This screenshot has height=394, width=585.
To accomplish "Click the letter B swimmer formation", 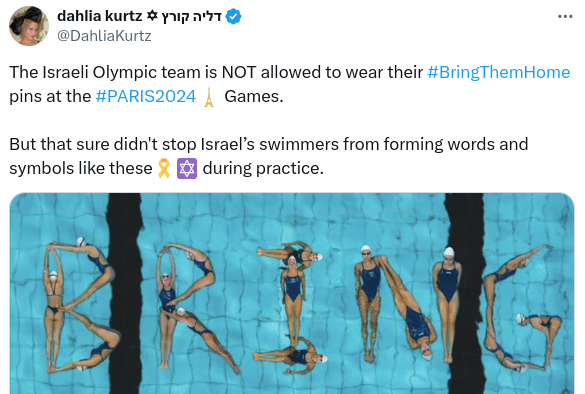I will 79,305.
